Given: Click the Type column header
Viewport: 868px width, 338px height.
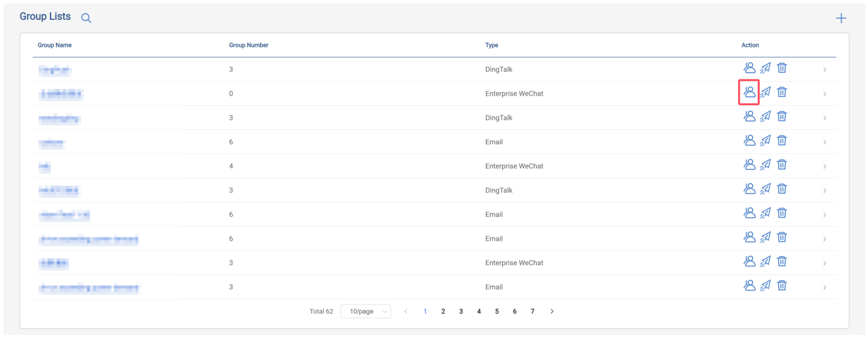Looking at the screenshot, I should [x=491, y=45].
